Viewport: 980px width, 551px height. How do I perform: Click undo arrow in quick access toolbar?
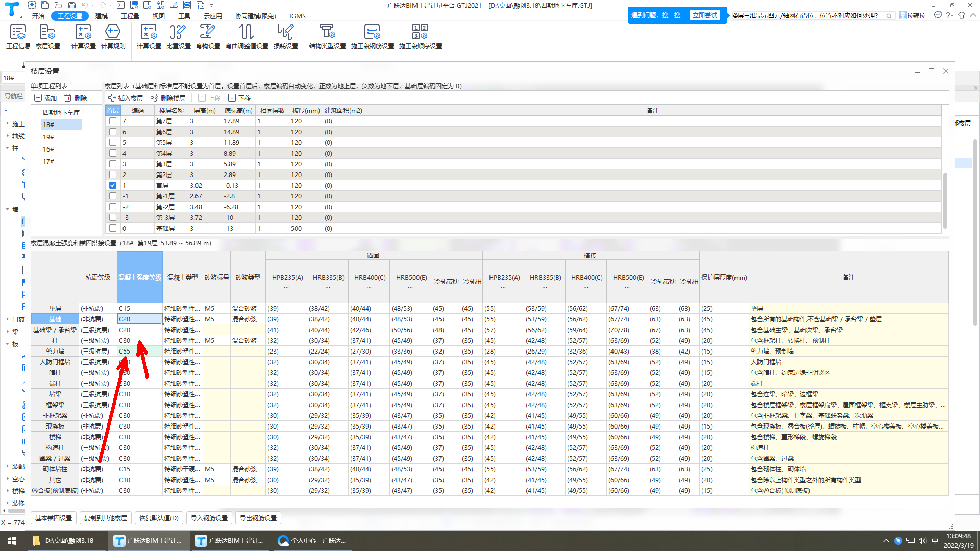click(85, 5)
